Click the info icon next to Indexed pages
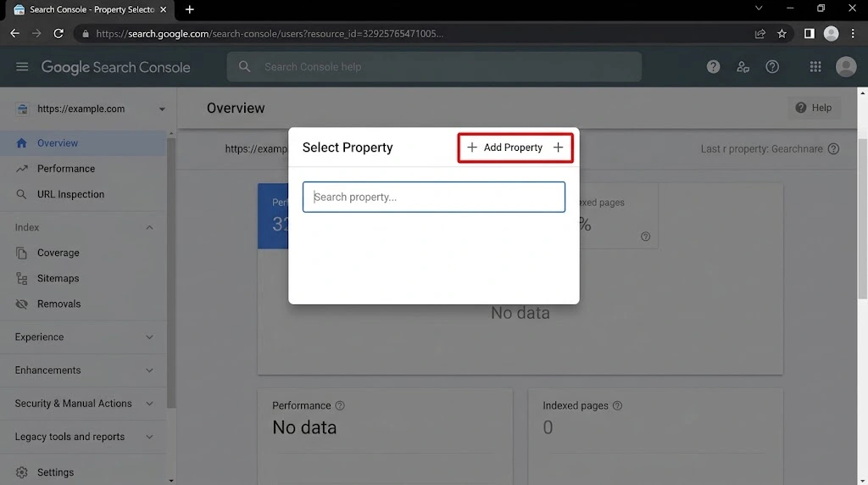Image resolution: width=868 pixels, height=485 pixels. pyautogui.click(x=617, y=406)
